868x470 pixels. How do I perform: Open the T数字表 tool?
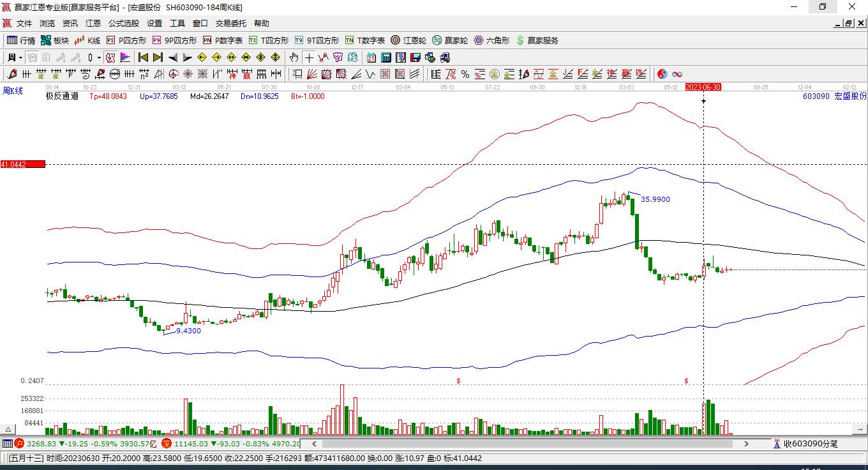[364, 40]
